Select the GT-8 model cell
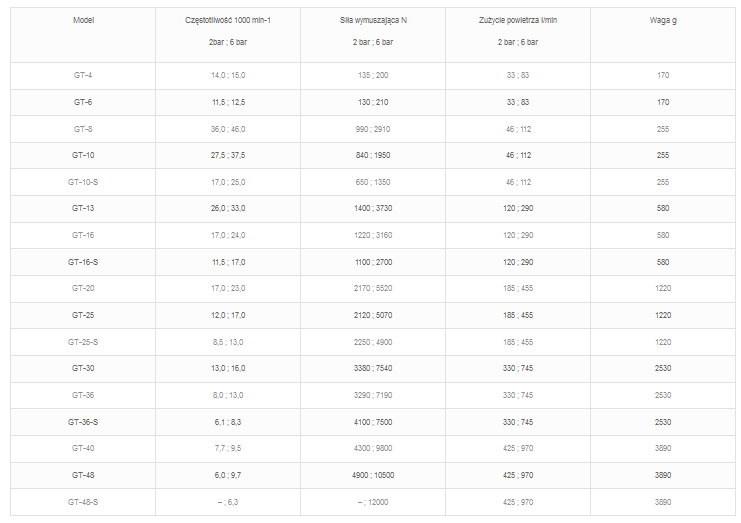 click(x=83, y=129)
